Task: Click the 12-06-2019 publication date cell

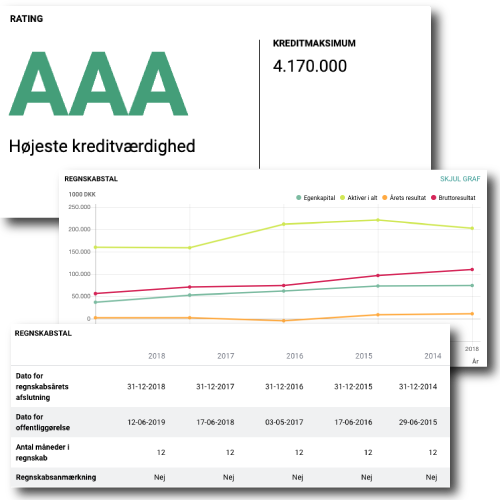Action: pos(146,422)
